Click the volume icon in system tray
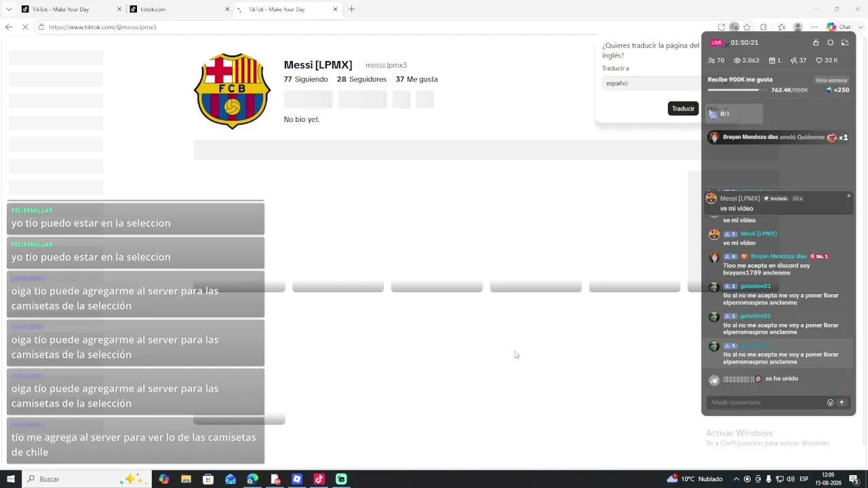The image size is (868, 488). [x=791, y=479]
